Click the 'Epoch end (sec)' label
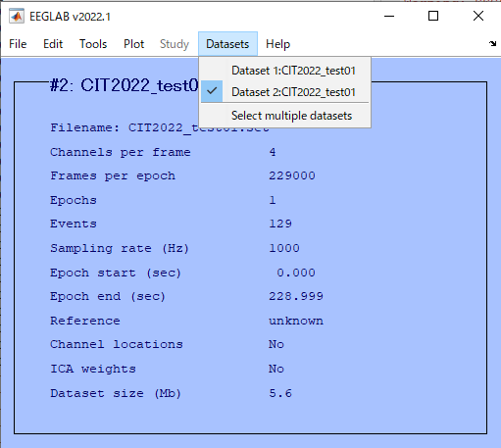This screenshot has width=501, height=448. pos(108,297)
